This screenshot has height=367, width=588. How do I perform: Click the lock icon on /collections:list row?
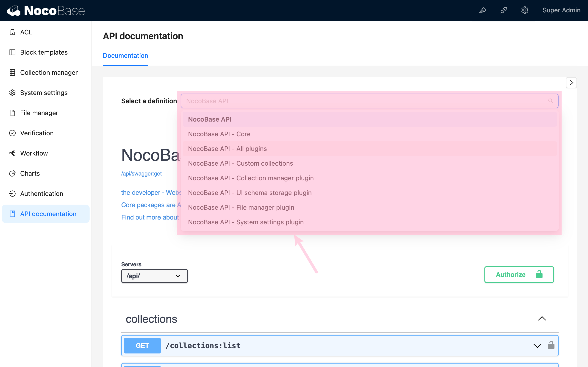click(551, 345)
